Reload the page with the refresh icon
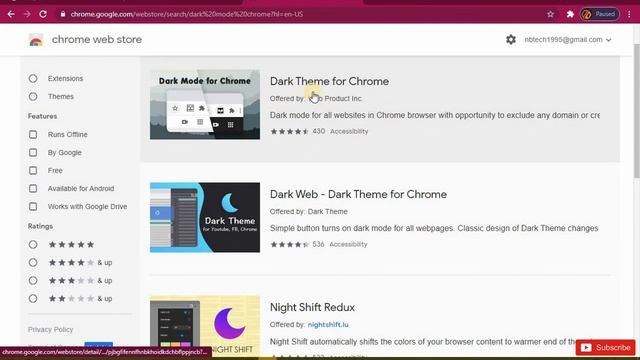The image size is (640, 360). point(43,14)
